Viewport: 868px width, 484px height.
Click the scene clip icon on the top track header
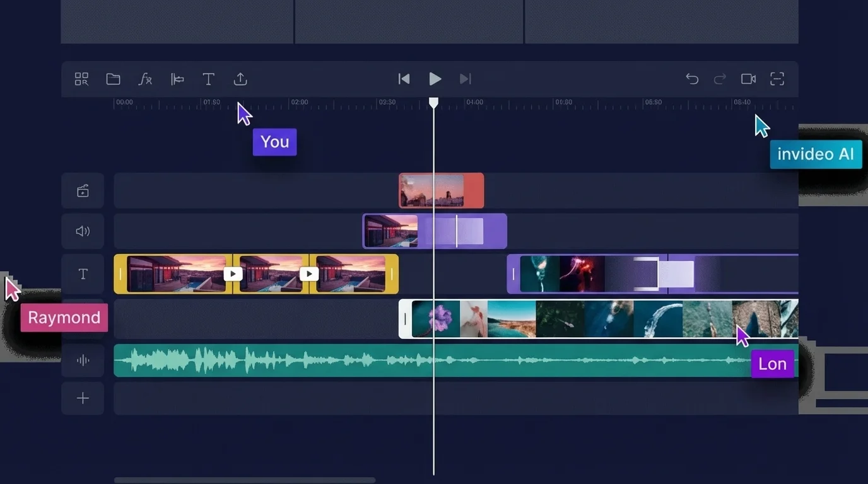click(83, 190)
